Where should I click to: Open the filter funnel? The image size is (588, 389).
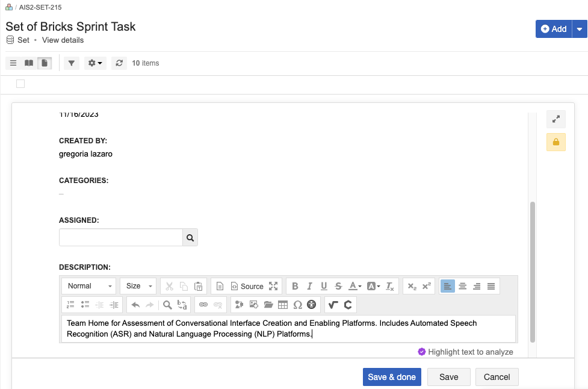coord(71,63)
